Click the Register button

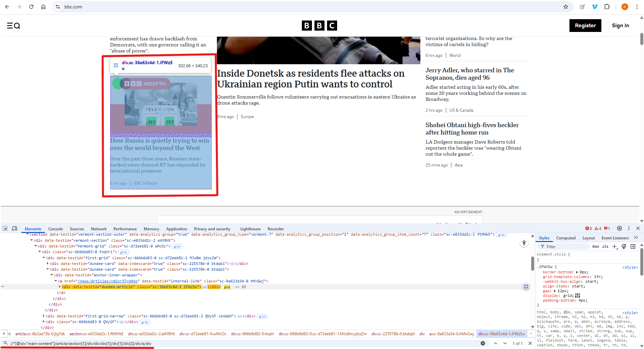click(585, 26)
